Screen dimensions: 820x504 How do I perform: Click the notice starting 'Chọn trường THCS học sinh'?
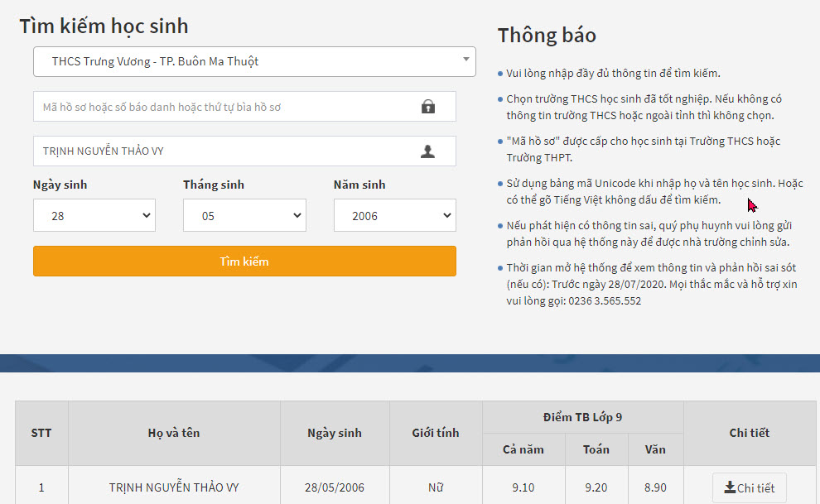coord(644,107)
